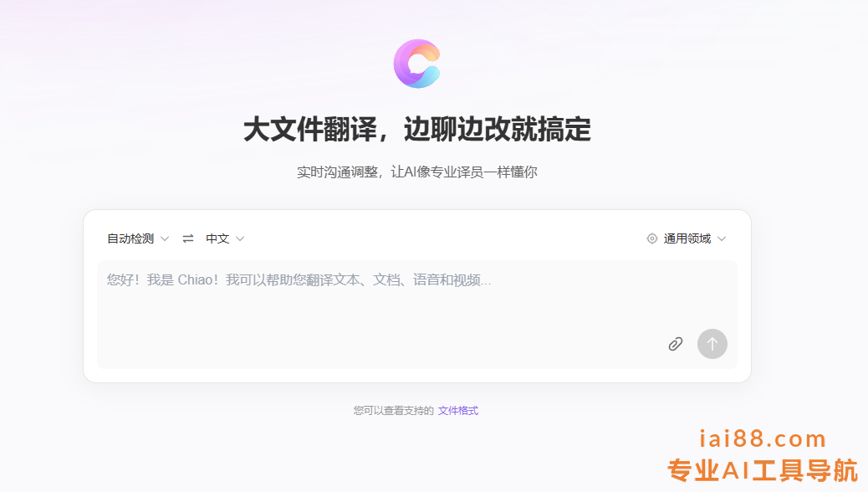Click the target icon beside 通用领域

tap(652, 238)
